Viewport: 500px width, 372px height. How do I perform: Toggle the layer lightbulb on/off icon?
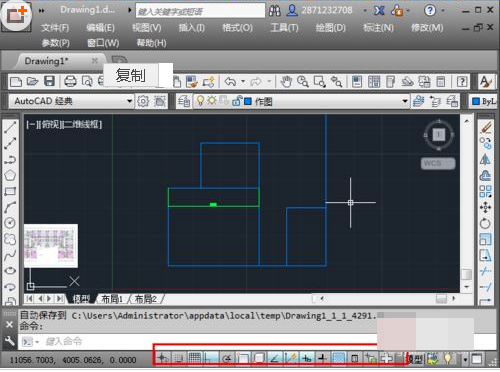tap(200, 101)
